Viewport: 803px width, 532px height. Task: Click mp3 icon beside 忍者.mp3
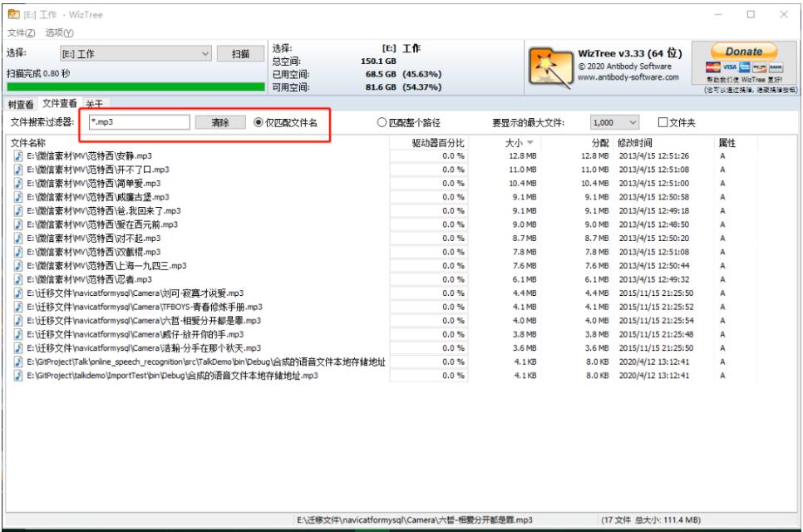(18, 279)
